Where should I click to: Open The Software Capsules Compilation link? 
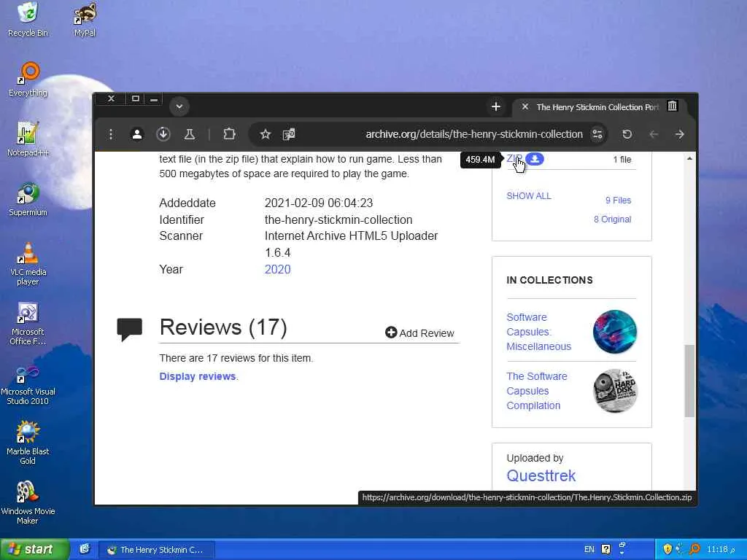(536, 391)
